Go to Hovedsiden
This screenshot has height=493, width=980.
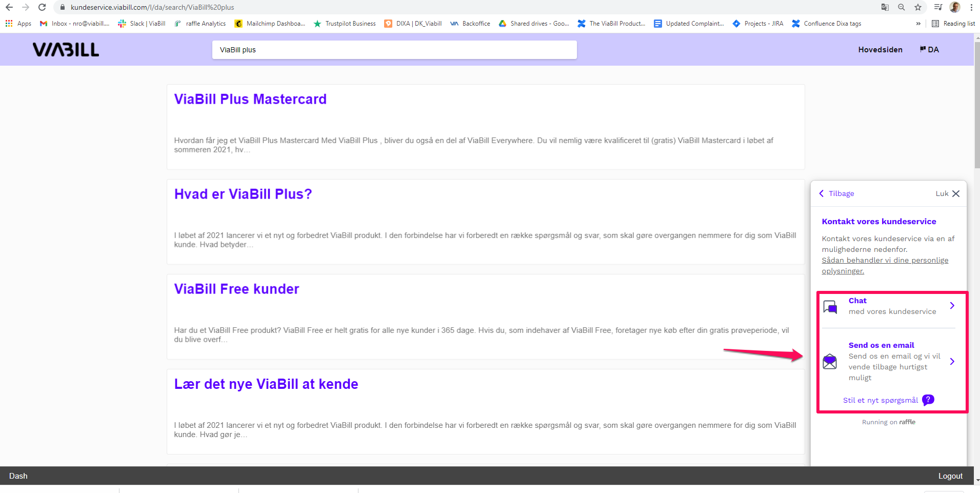[880, 50]
